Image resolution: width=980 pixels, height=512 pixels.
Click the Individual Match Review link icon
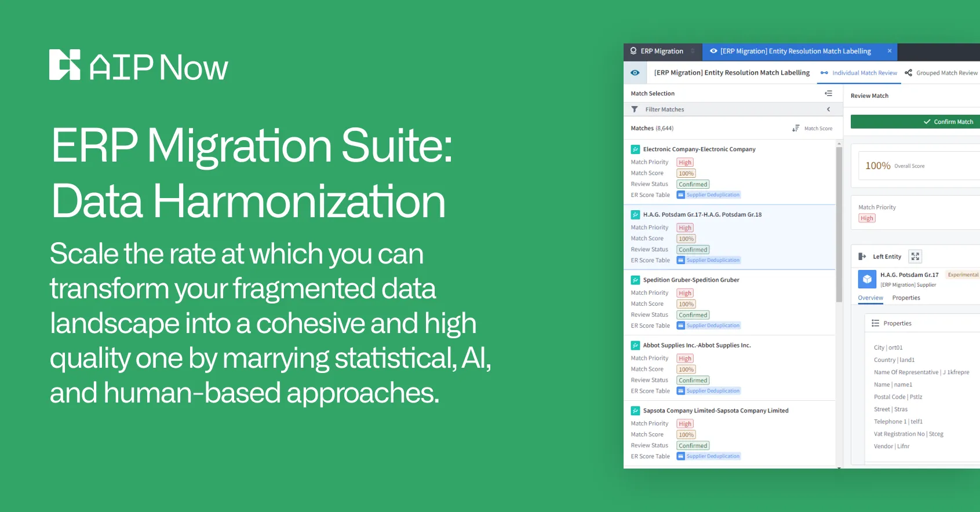824,73
